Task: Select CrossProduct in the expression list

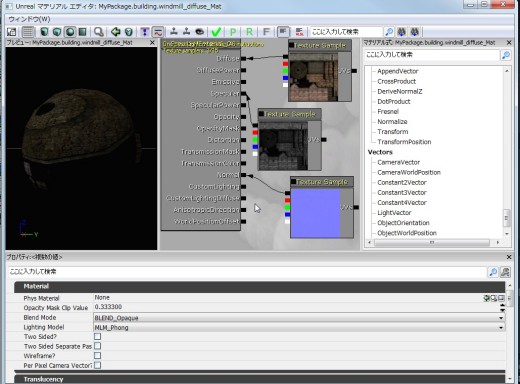Action: click(396, 81)
